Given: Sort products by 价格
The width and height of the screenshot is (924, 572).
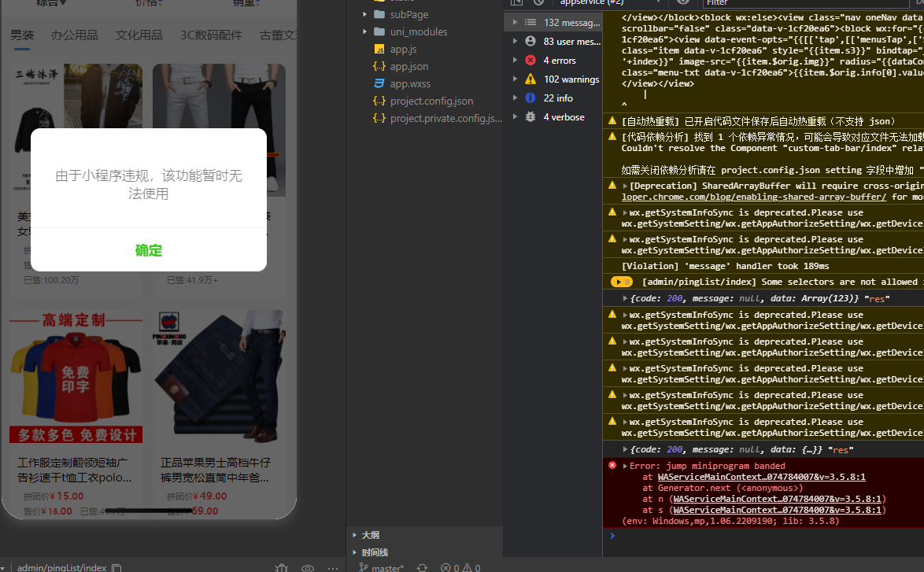Looking at the screenshot, I should (148, 3).
